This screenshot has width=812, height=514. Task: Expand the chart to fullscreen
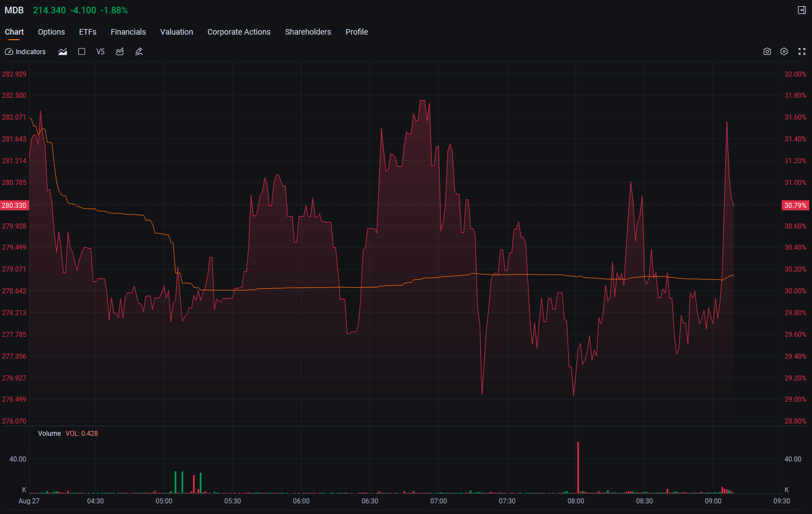click(801, 51)
